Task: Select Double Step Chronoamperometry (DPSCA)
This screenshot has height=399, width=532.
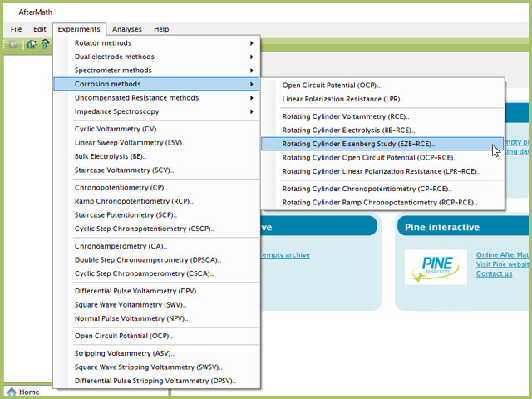Action: (156, 260)
